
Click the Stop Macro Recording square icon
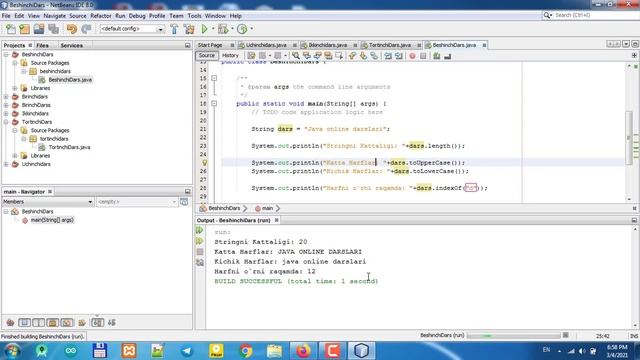pyautogui.click(x=423, y=56)
